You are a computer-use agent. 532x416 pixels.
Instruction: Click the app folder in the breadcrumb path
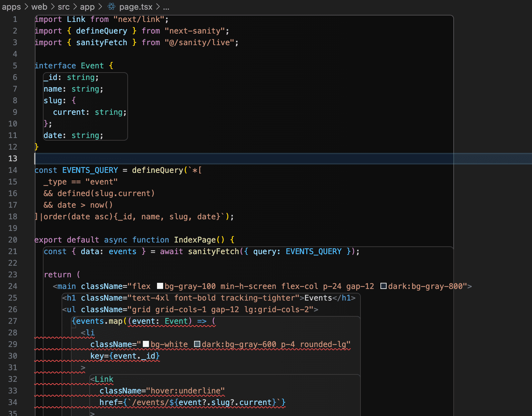point(87,7)
